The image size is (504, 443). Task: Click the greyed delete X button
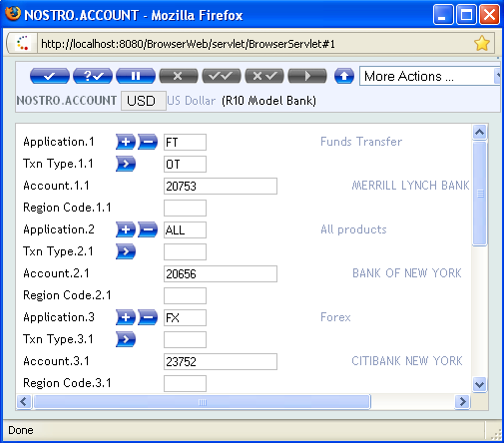179,76
